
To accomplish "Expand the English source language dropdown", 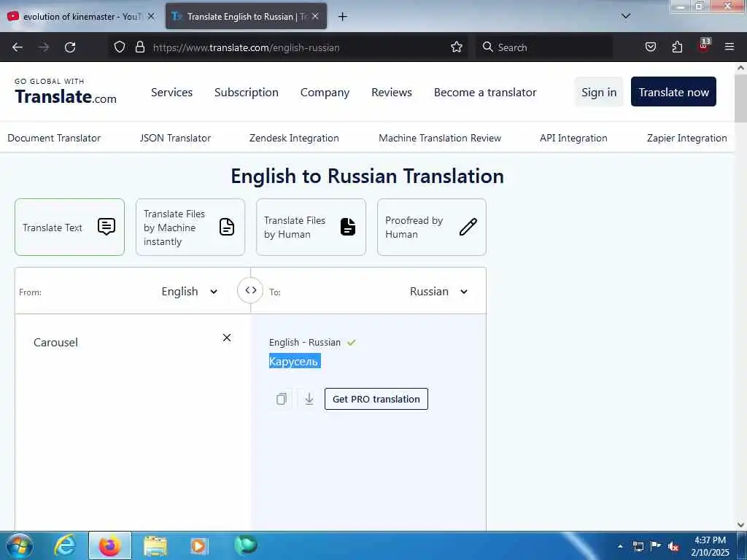I will [190, 292].
